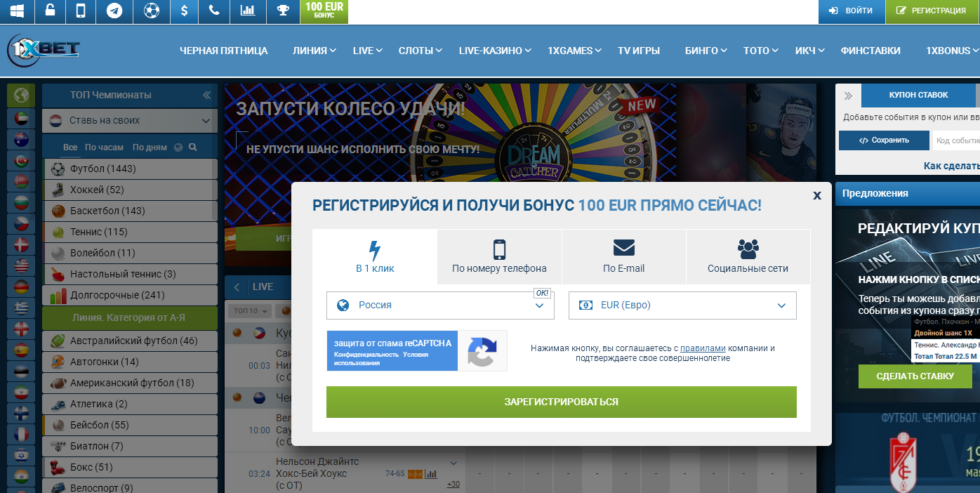
Task: Select the Denmark flag in sidebar
Action: pos(21,244)
